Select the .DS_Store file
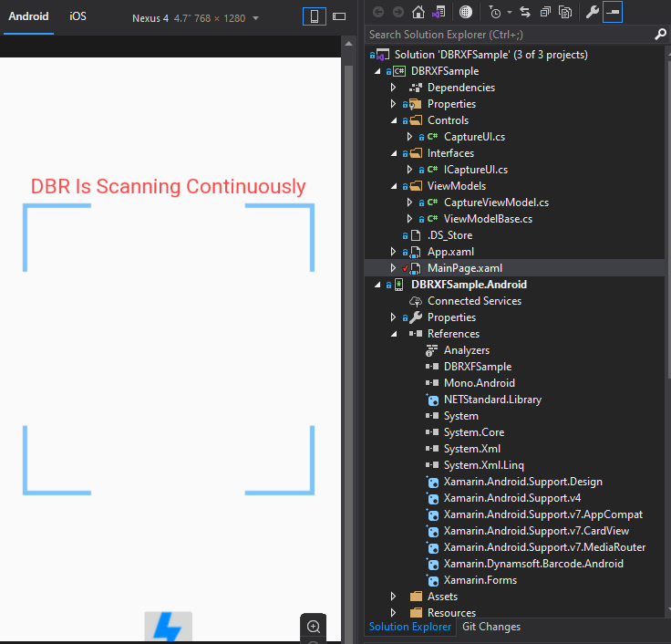The width and height of the screenshot is (671, 644). coord(449,235)
